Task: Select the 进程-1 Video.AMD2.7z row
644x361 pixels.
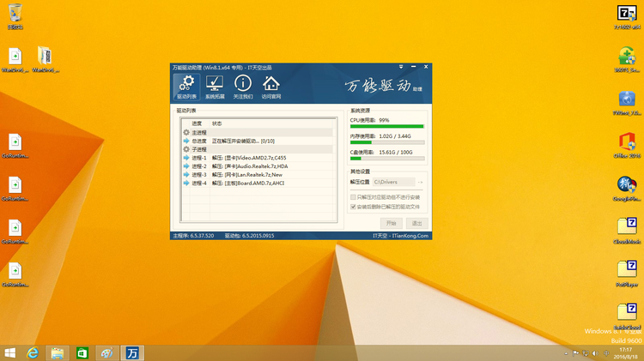Action: [x=258, y=158]
